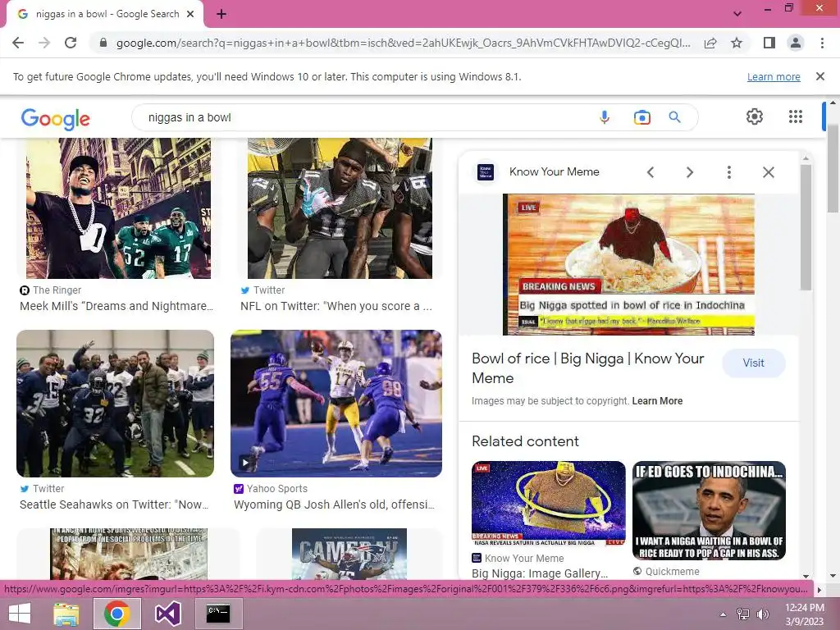Click the Visit button
840x630 pixels.
(753, 363)
